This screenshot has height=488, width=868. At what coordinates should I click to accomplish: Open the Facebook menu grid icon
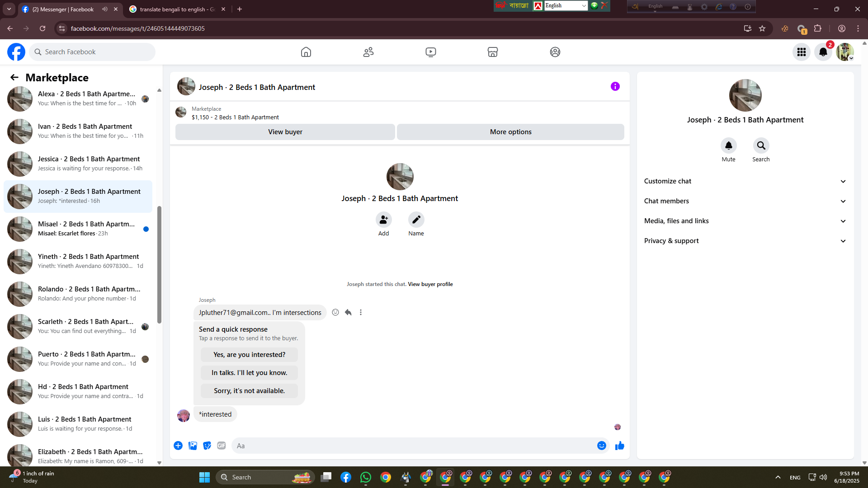click(x=802, y=52)
